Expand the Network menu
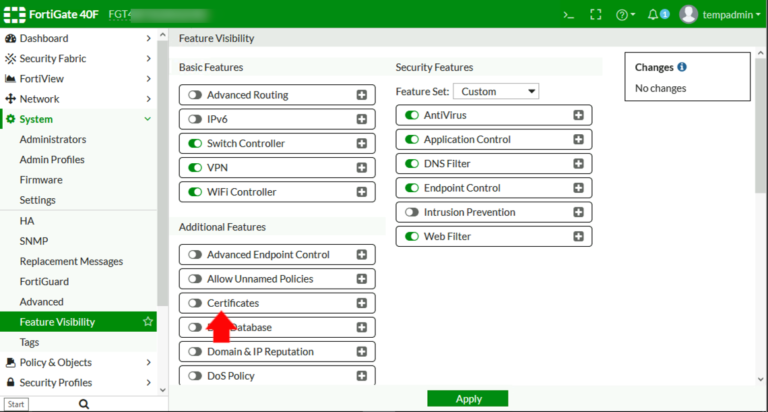The image size is (768, 412). 78,99
